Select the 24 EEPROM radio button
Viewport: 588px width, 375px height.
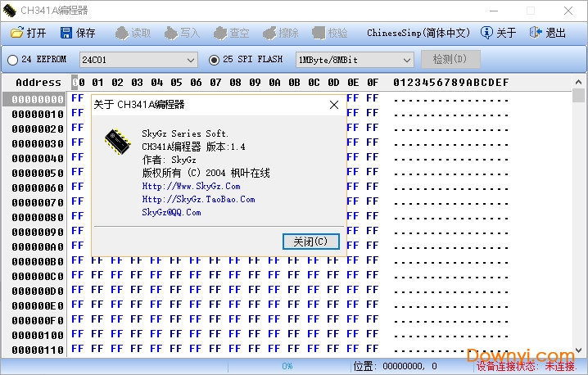tap(13, 60)
